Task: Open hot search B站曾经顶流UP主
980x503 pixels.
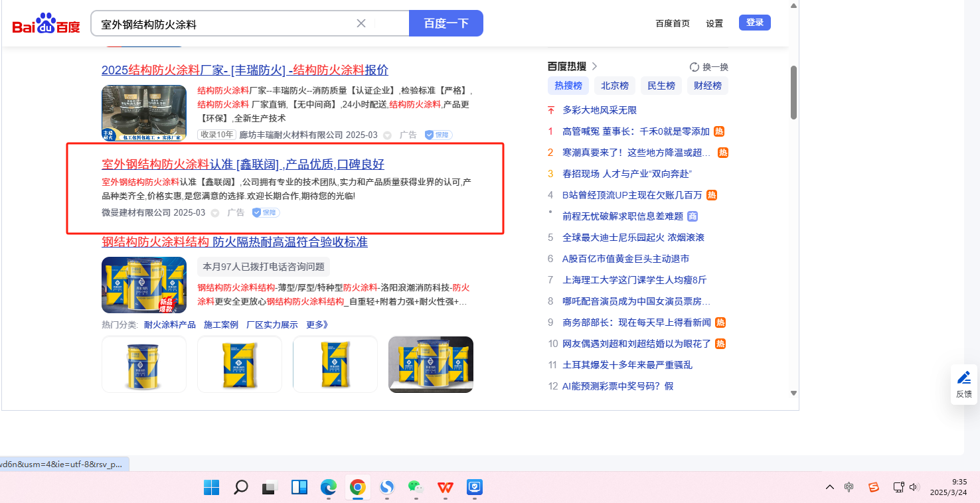Action: point(632,195)
